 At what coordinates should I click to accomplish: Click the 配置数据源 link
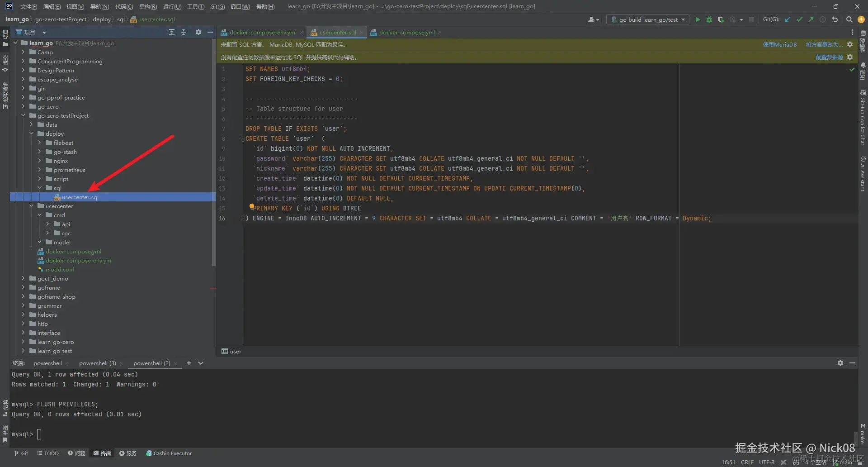[x=829, y=57]
